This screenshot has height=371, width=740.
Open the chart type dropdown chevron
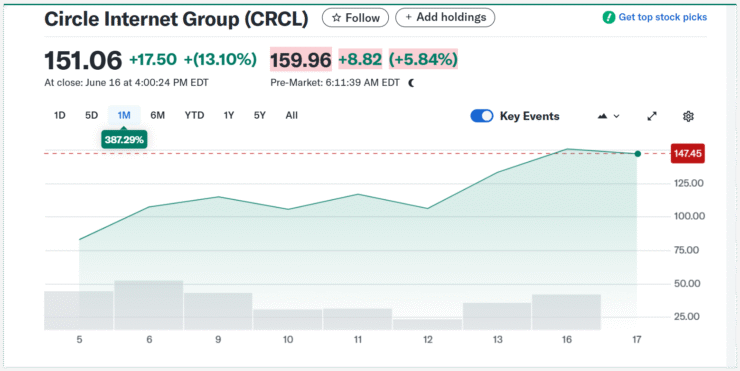(616, 117)
